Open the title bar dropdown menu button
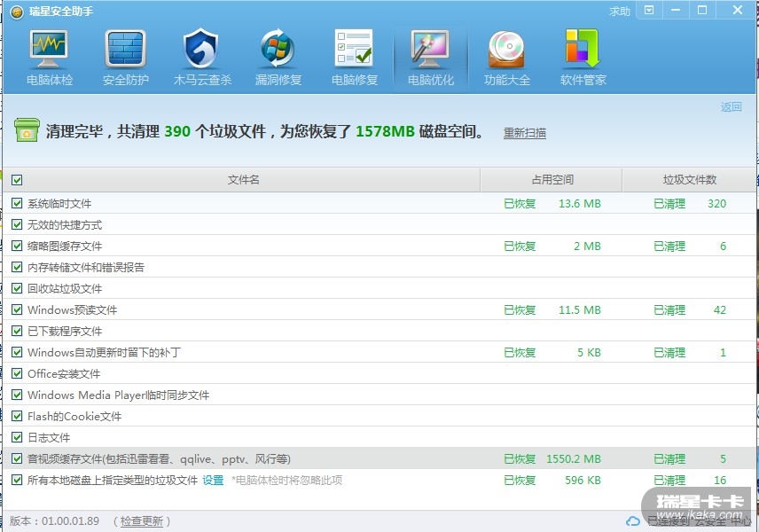Viewport: 759px width, 532px height. (x=649, y=10)
